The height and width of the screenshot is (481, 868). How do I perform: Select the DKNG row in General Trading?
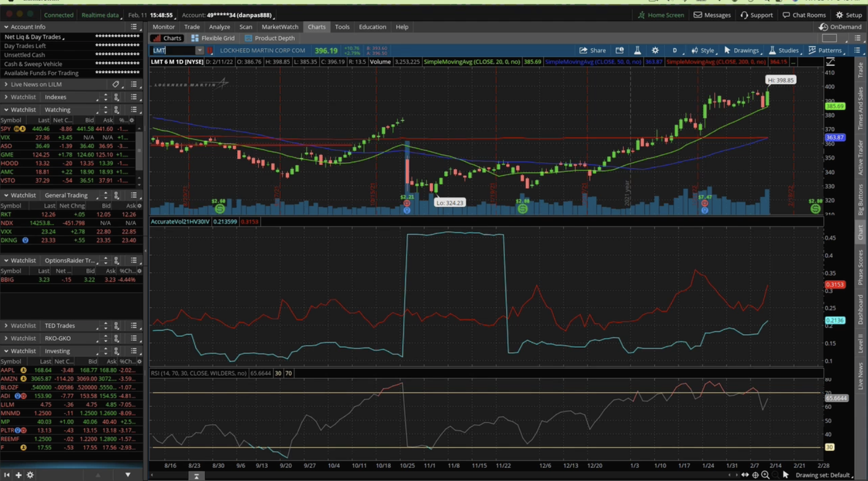pyautogui.click(x=71, y=240)
